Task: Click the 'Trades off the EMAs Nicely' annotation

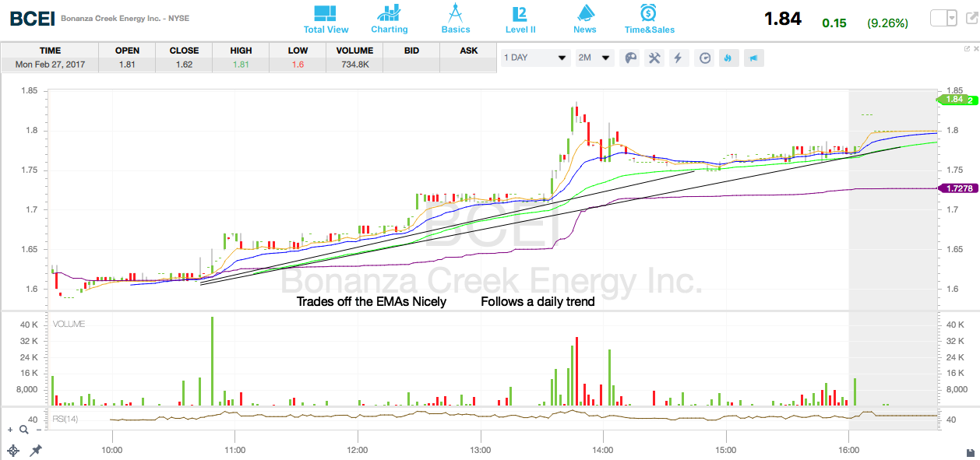Action: click(x=372, y=301)
